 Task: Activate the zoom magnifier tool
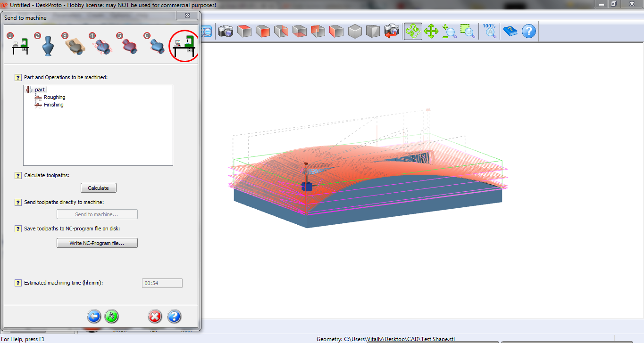tap(449, 31)
